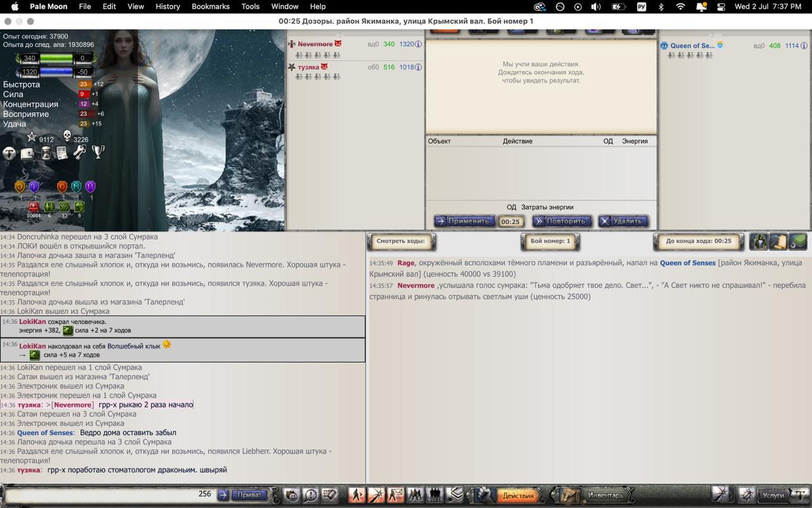Open the View menu

coord(136,6)
